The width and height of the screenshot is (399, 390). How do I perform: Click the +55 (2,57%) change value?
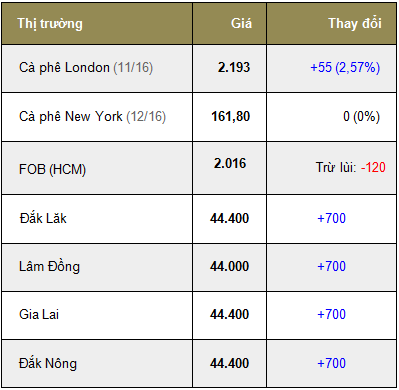(345, 68)
